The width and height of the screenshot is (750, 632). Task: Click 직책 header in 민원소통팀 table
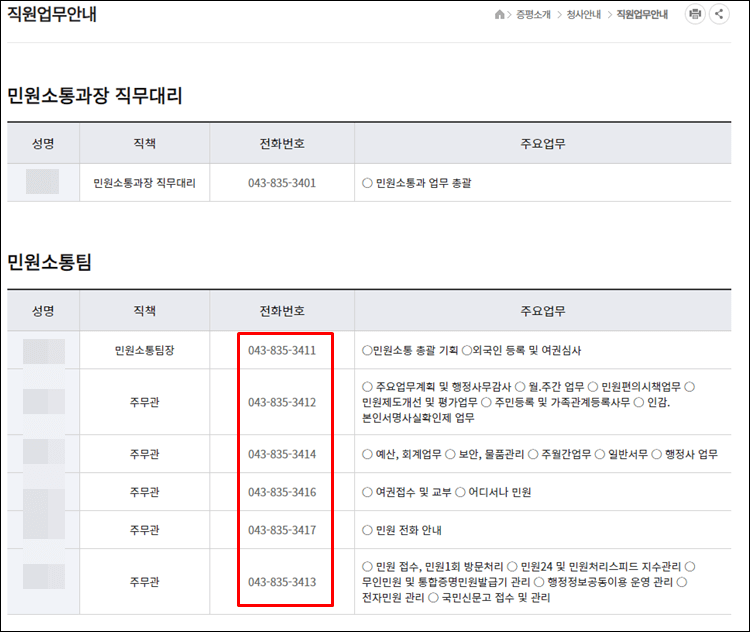pyautogui.click(x=144, y=311)
